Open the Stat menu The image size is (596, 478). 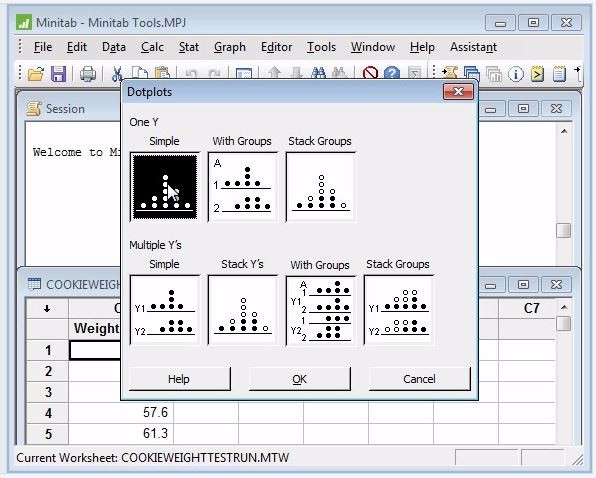click(189, 47)
